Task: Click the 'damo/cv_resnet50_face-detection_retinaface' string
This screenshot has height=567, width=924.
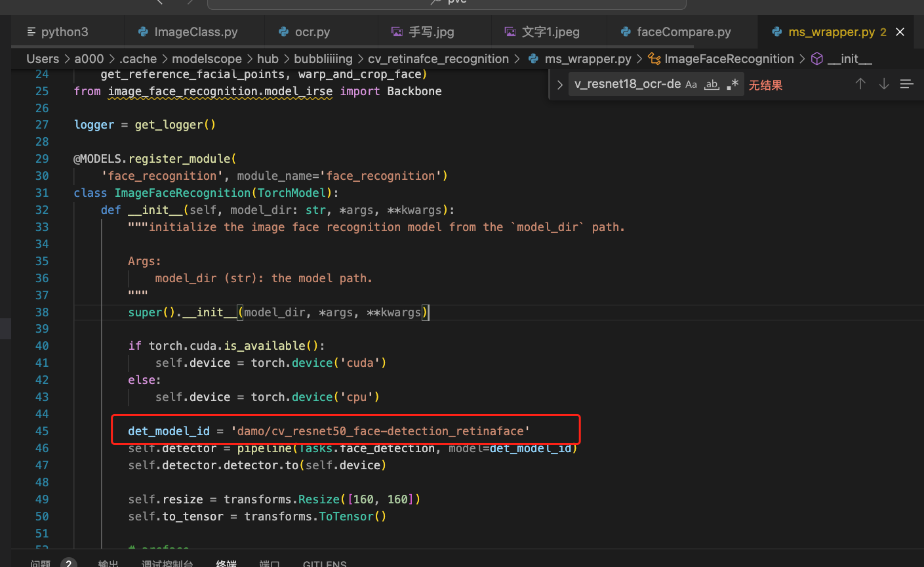Action: click(380, 431)
